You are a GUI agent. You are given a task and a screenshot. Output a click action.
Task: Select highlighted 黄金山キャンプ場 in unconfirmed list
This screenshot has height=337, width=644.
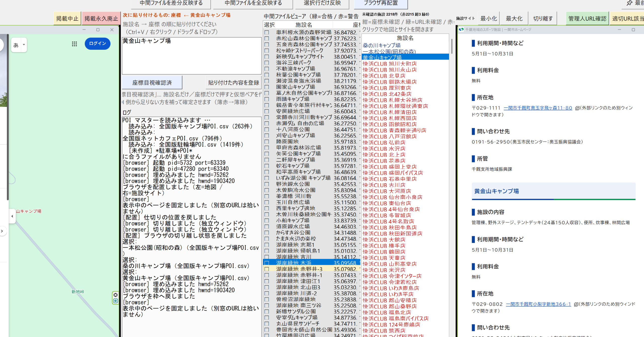[405, 57]
